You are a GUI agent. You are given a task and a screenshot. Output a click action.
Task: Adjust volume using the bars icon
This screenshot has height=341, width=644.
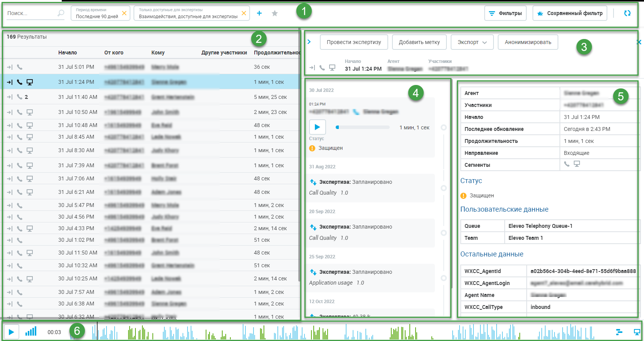click(x=31, y=331)
